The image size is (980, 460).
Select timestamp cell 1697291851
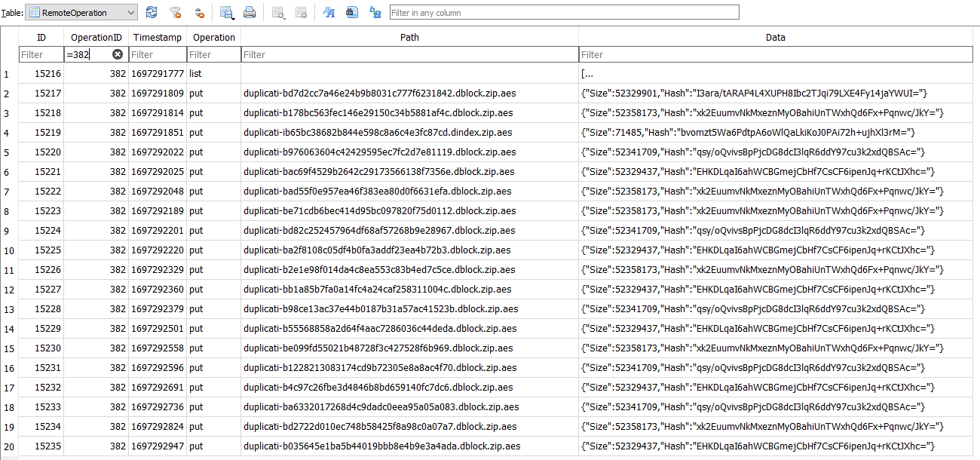point(158,133)
